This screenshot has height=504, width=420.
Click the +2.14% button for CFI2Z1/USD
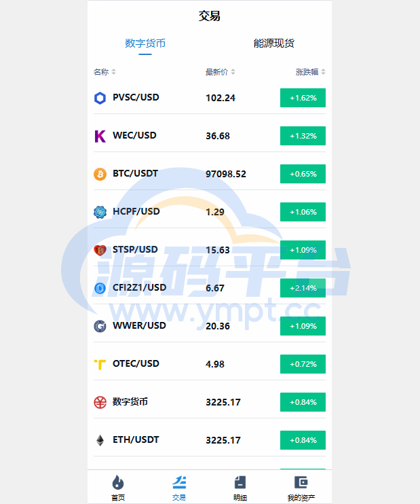(303, 288)
